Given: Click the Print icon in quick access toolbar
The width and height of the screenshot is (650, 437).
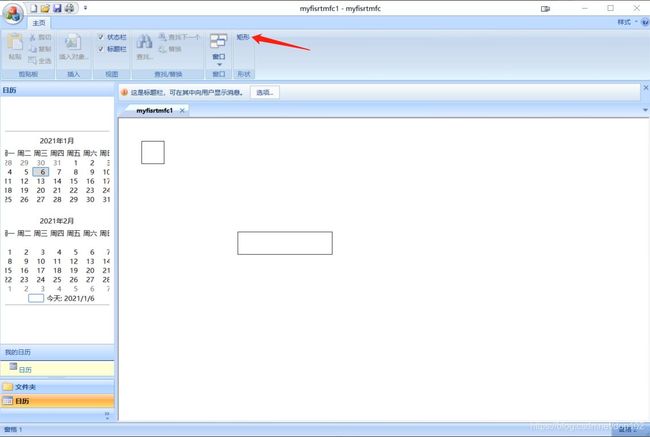Looking at the screenshot, I should tap(69, 8).
